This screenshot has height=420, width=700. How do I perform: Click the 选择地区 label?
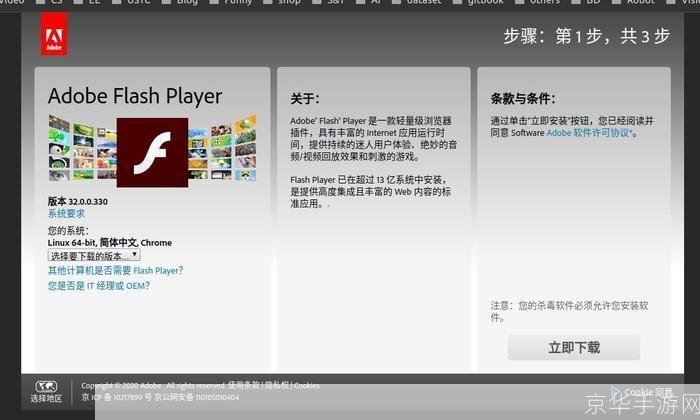click(46, 398)
